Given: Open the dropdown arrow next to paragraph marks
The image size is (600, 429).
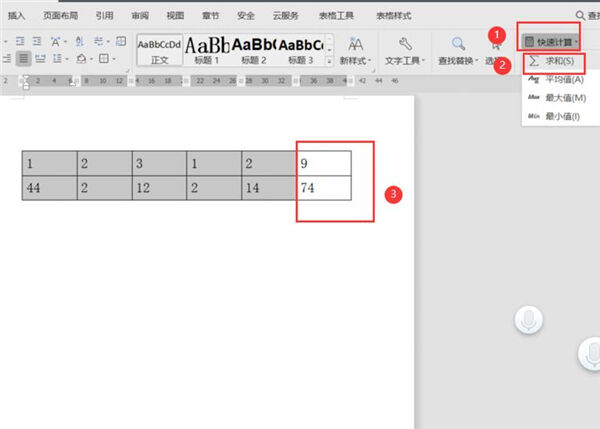Looking at the screenshot, I should 108,42.
